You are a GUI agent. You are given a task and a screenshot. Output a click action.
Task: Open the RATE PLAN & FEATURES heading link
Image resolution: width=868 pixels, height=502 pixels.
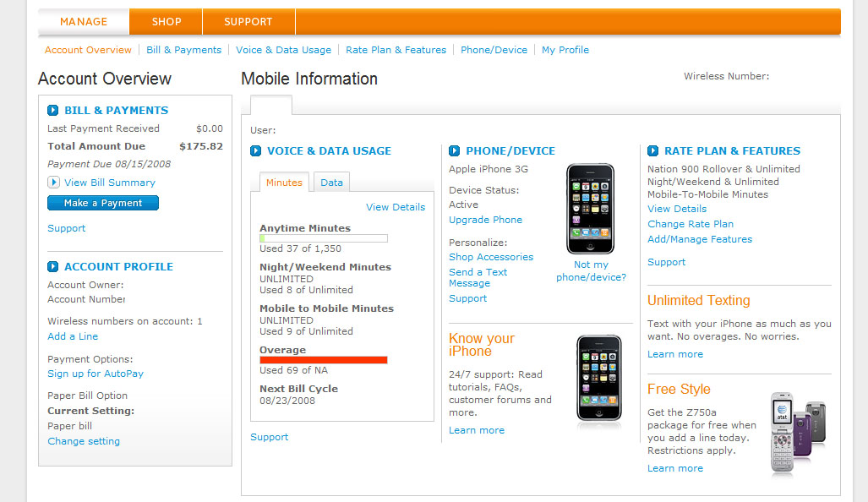733,150
